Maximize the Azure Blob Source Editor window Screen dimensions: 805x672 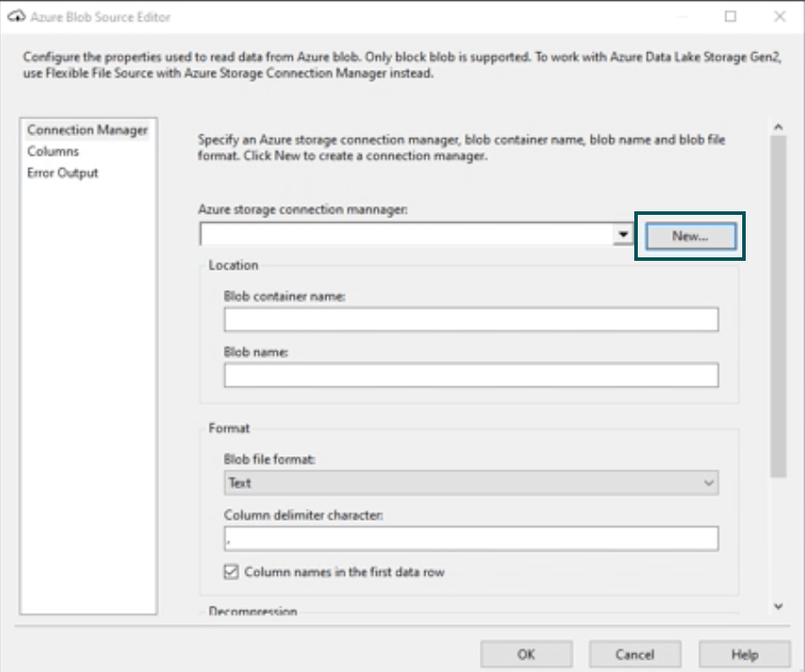tap(731, 17)
